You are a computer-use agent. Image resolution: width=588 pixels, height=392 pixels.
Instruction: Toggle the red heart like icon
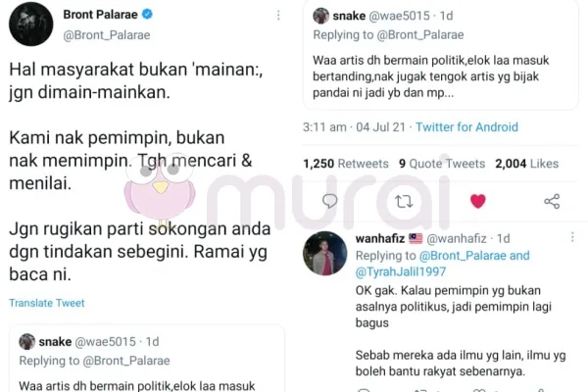(478, 202)
